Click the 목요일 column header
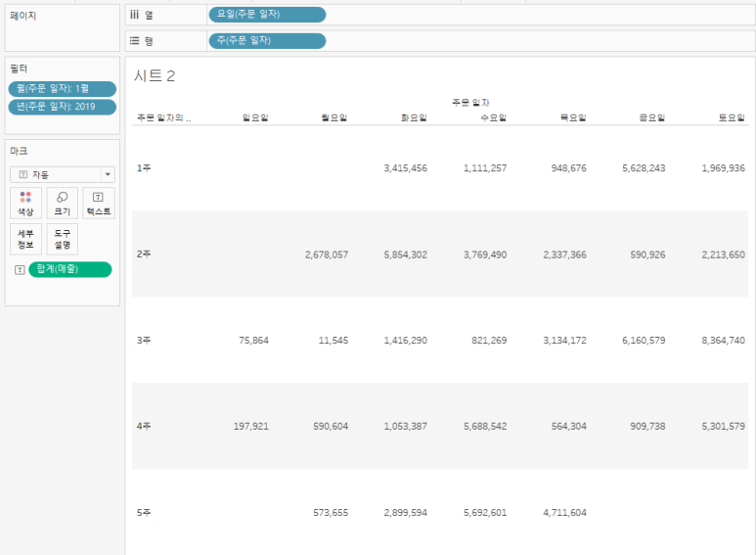Viewport: 756px width, 555px height. tap(573, 117)
